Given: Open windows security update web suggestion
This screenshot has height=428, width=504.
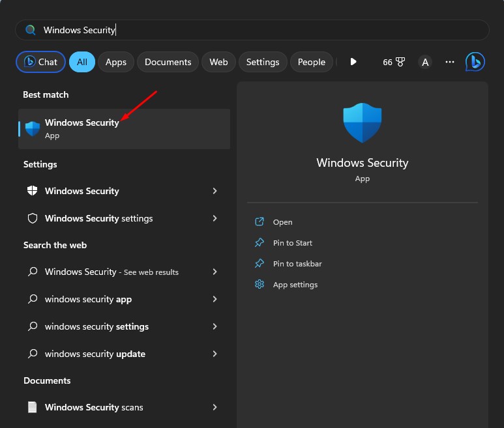Looking at the screenshot, I should click(95, 354).
